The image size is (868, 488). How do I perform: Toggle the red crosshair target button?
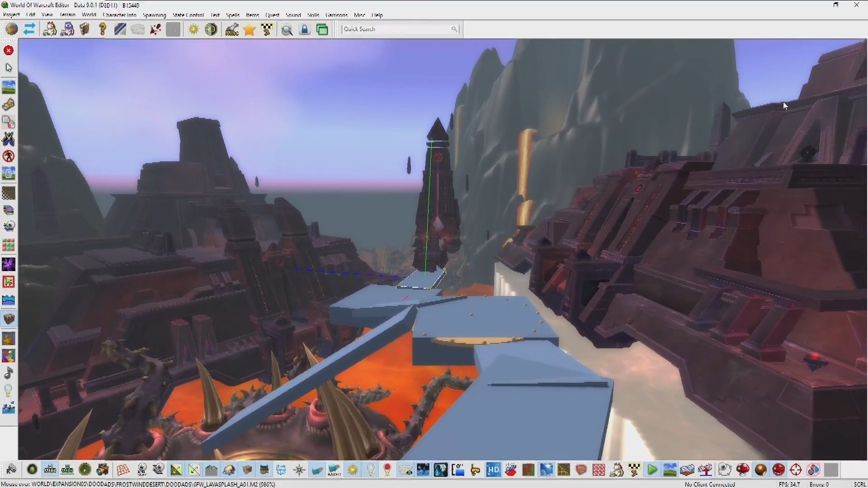[x=796, y=470]
